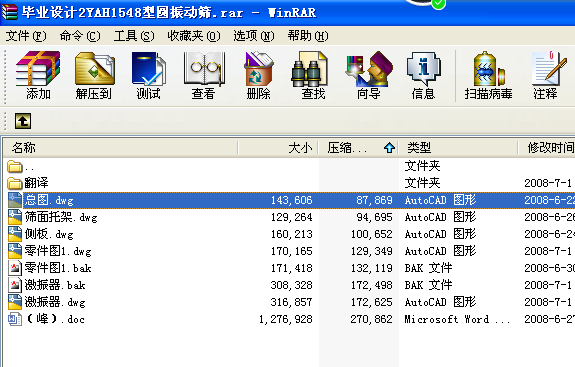Sort by the 修改时间 column header

coord(547,148)
